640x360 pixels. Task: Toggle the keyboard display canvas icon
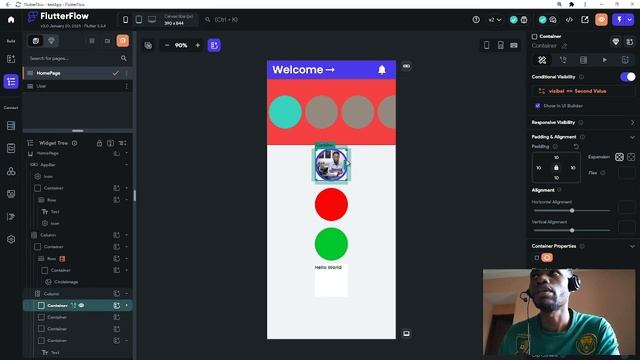(514, 45)
